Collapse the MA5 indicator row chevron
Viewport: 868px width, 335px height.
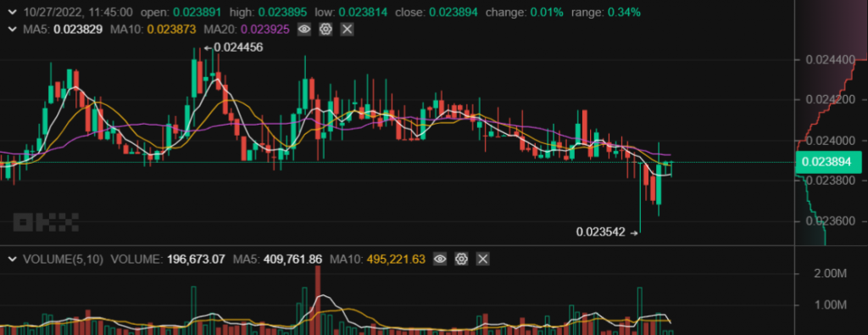[x=12, y=30]
